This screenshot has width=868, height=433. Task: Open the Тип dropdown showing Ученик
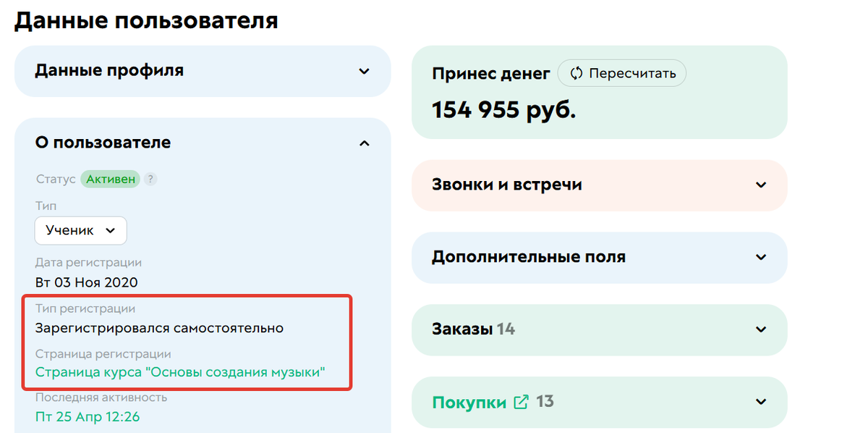[x=80, y=230]
